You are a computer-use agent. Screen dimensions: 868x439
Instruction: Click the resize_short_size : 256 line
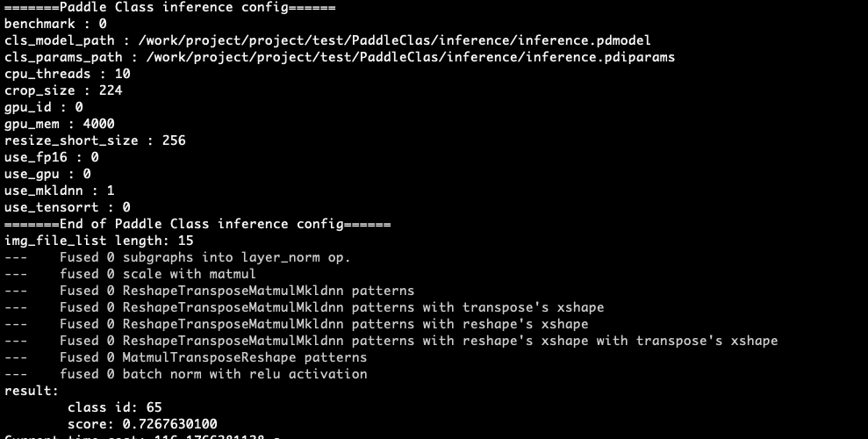(95, 140)
